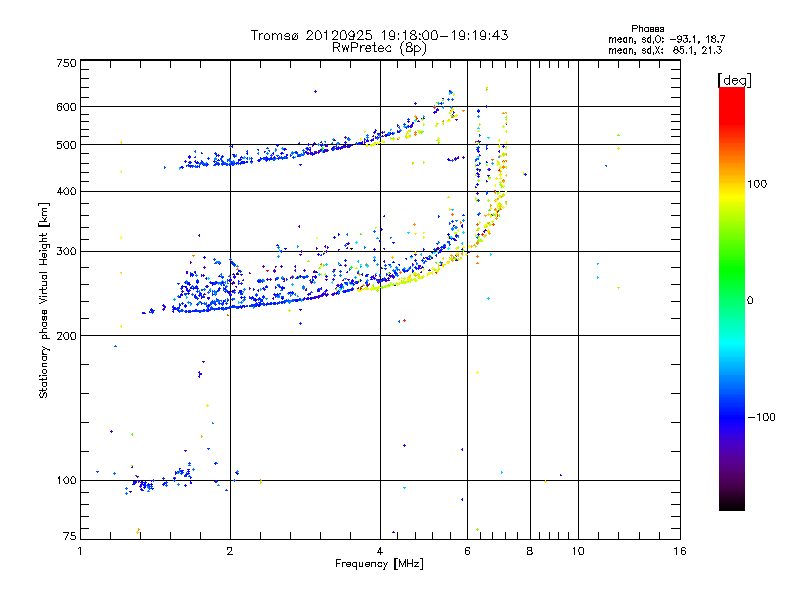
Task: Click the x-axis tick label '1'
Action: (x=80, y=551)
